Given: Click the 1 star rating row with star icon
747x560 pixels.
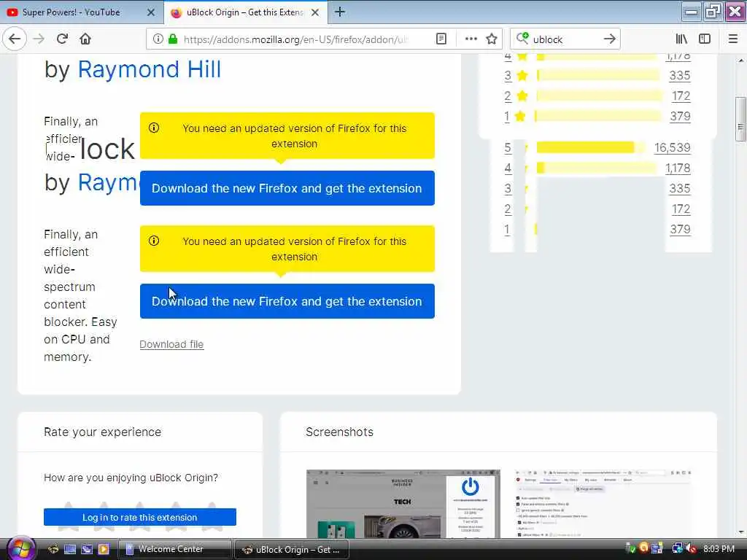Looking at the screenshot, I should [598, 116].
